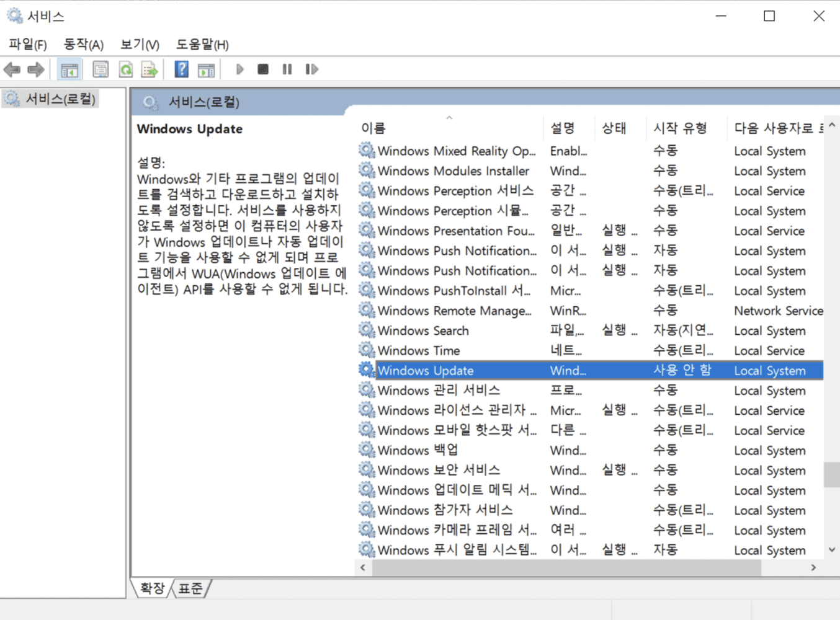
Task: Switch to the 표준 tab
Action: (x=190, y=588)
